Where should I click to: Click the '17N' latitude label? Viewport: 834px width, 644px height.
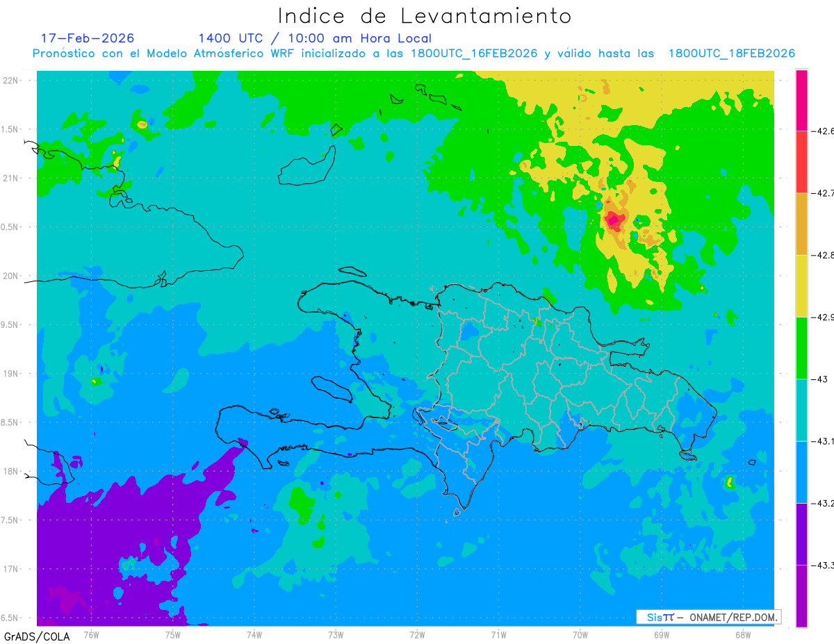pos(11,569)
